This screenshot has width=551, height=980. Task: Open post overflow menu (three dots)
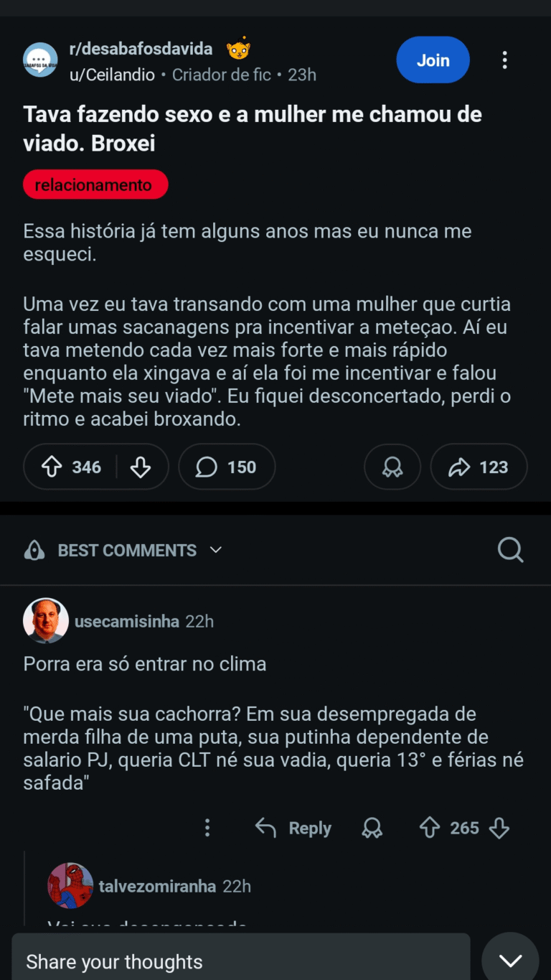click(505, 60)
